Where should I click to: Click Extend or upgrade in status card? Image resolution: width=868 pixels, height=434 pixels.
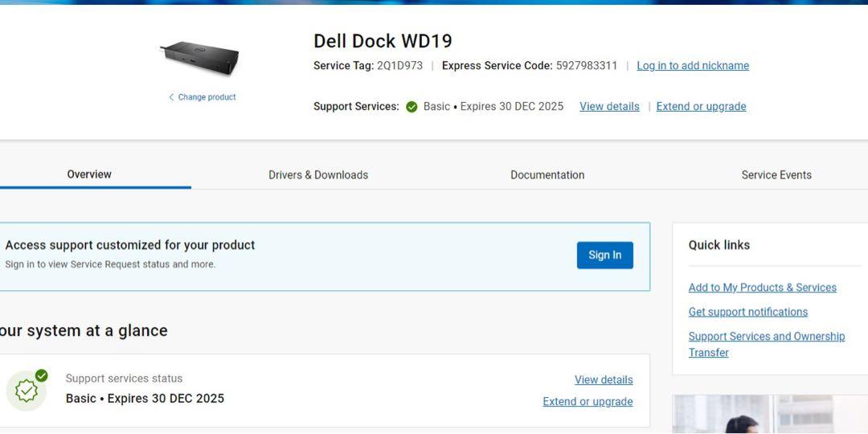pos(588,401)
